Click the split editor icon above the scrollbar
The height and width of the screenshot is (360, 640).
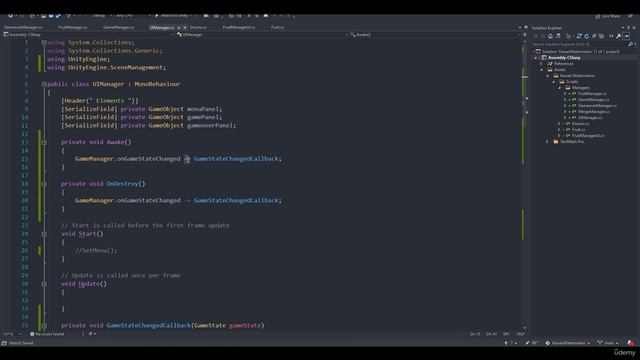pyautogui.click(x=525, y=35)
